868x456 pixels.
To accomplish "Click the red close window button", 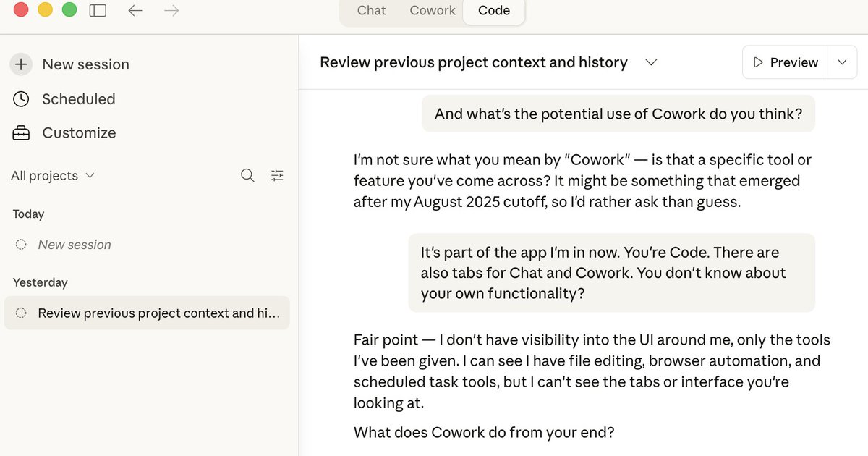I will coord(21,10).
